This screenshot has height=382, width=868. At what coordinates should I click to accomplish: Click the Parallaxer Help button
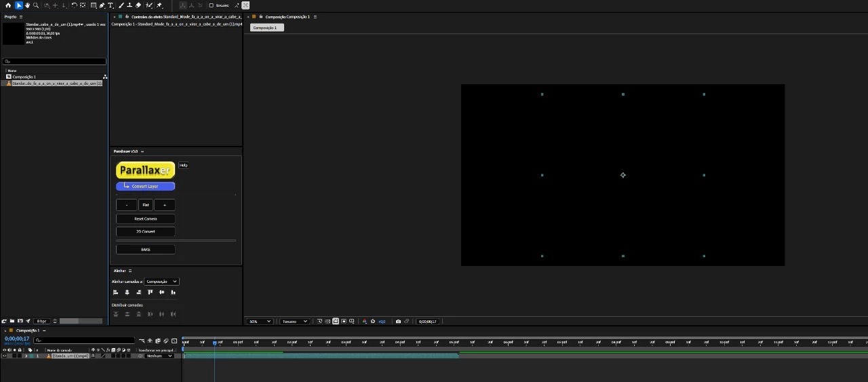pos(183,165)
